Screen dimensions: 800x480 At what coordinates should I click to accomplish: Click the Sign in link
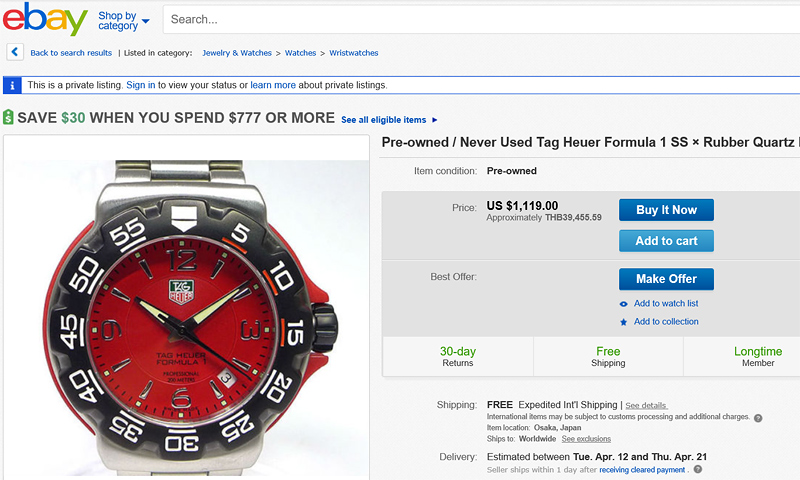pyautogui.click(x=140, y=85)
